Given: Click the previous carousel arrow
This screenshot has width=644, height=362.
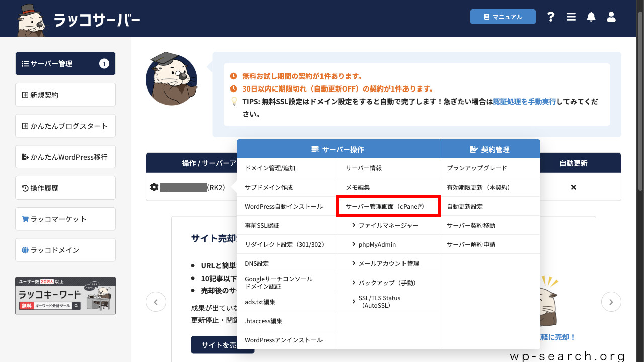Looking at the screenshot, I should [x=156, y=302].
